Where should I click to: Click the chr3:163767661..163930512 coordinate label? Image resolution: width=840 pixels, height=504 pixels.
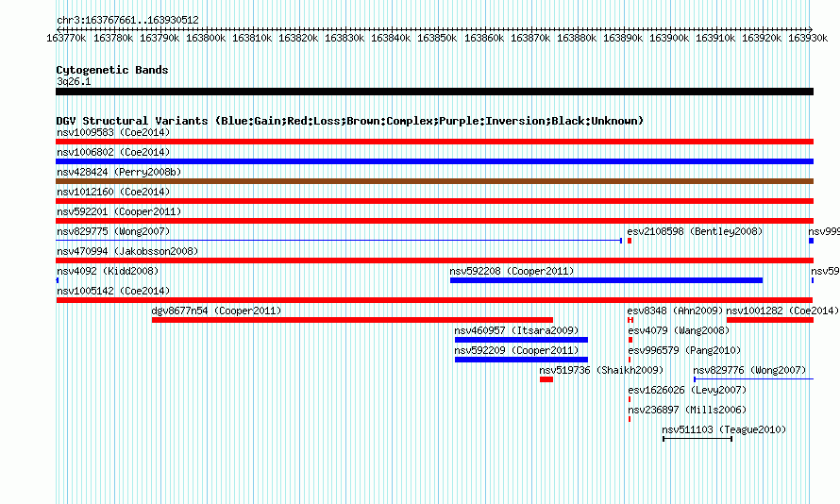[x=127, y=20]
